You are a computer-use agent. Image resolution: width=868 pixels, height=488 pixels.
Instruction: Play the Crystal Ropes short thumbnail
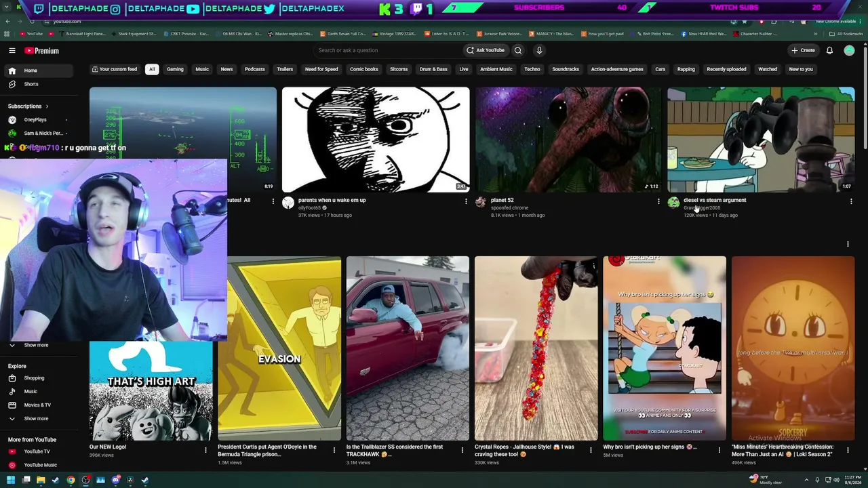click(536, 348)
